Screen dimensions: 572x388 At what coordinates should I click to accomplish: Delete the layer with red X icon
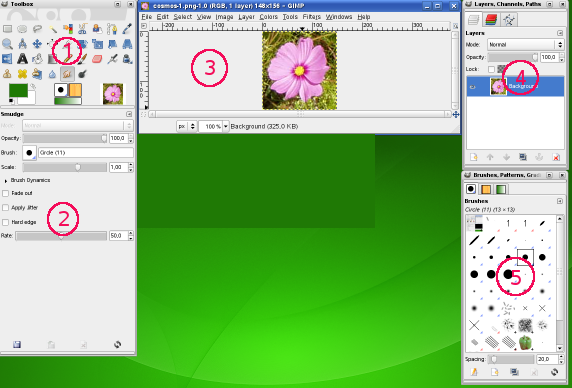pos(556,157)
